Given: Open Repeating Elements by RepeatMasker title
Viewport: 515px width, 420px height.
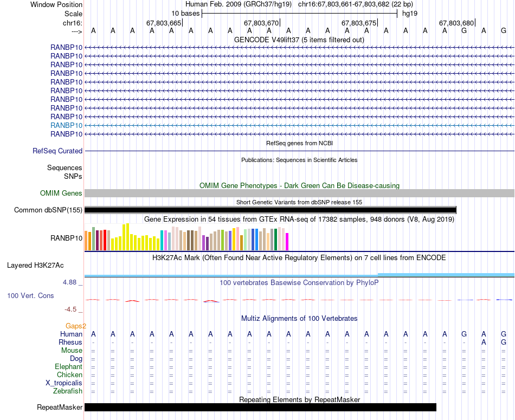Looking at the screenshot, I should pyautogui.click(x=299, y=399).
